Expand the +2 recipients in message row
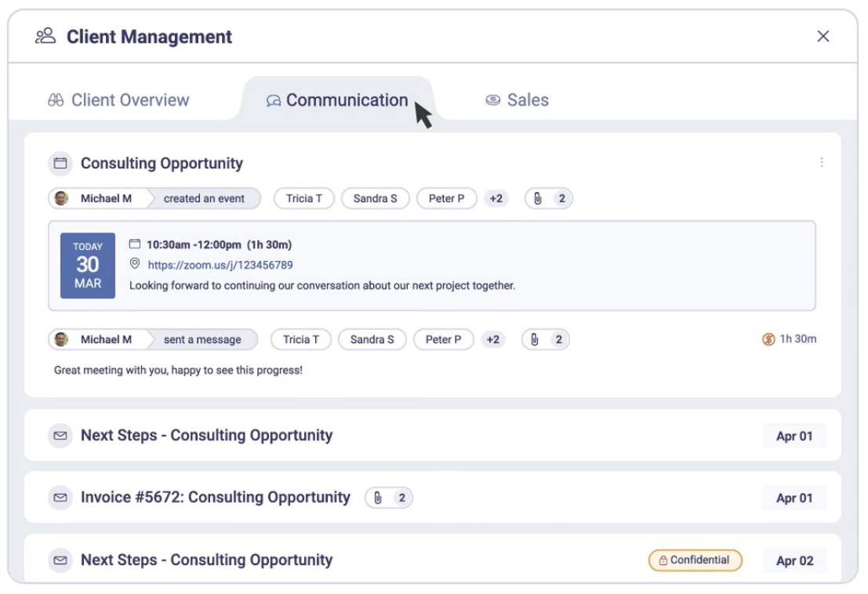868x594 pixels. tap(492, 339)
